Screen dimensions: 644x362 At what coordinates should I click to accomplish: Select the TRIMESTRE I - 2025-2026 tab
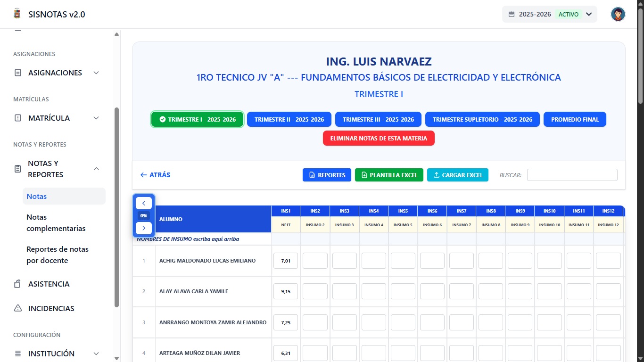(x=197, y=119)
